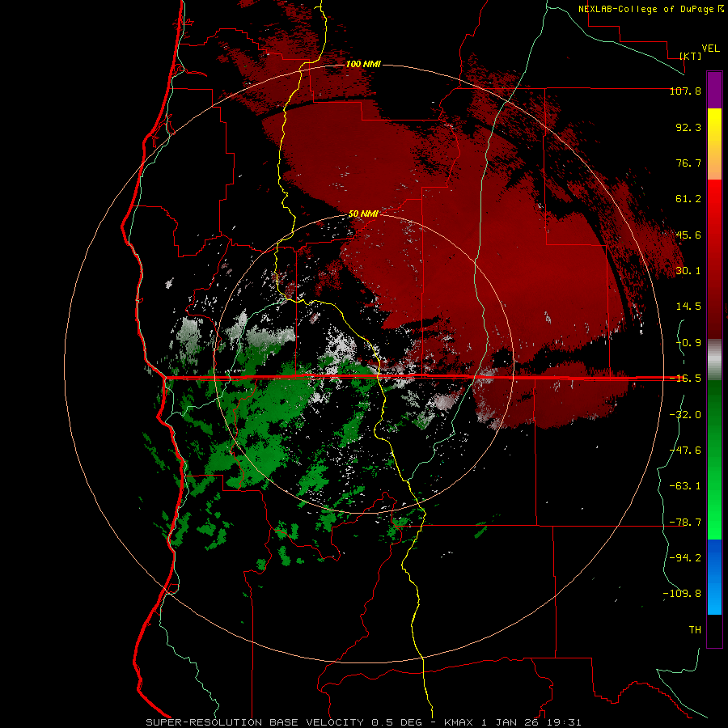728x728 pixels.
Task: Pick the green segment of the velocity bar
Action: [x=714, y=459]
